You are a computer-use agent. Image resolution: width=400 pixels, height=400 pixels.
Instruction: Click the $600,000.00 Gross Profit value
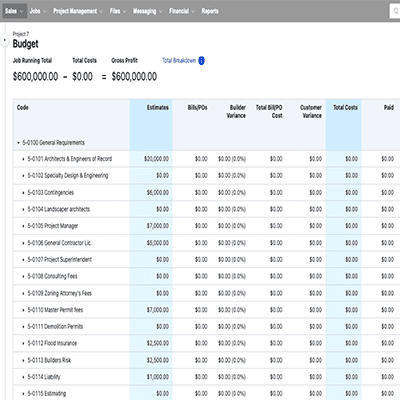pos(134,77)
